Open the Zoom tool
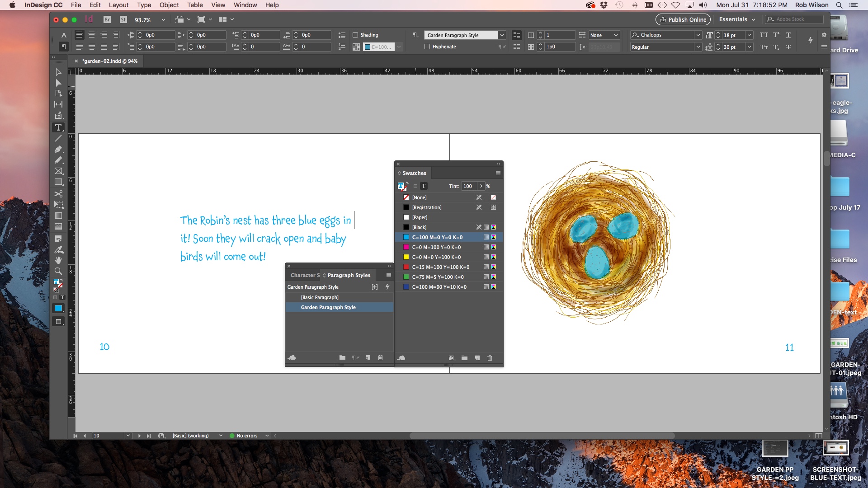The width and height of the screenshot is (868, 488). (x=58, y=272)
